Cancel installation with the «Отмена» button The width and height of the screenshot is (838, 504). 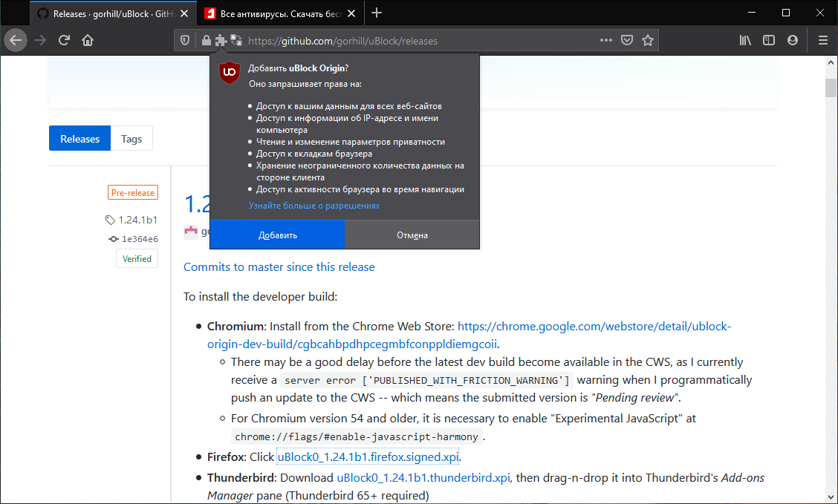click(412, 234)
